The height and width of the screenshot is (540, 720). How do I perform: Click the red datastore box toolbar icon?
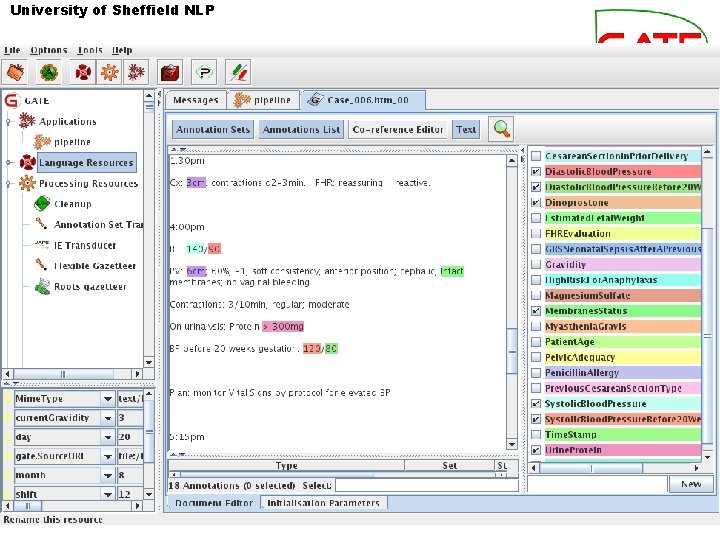(x=170, y=72)
